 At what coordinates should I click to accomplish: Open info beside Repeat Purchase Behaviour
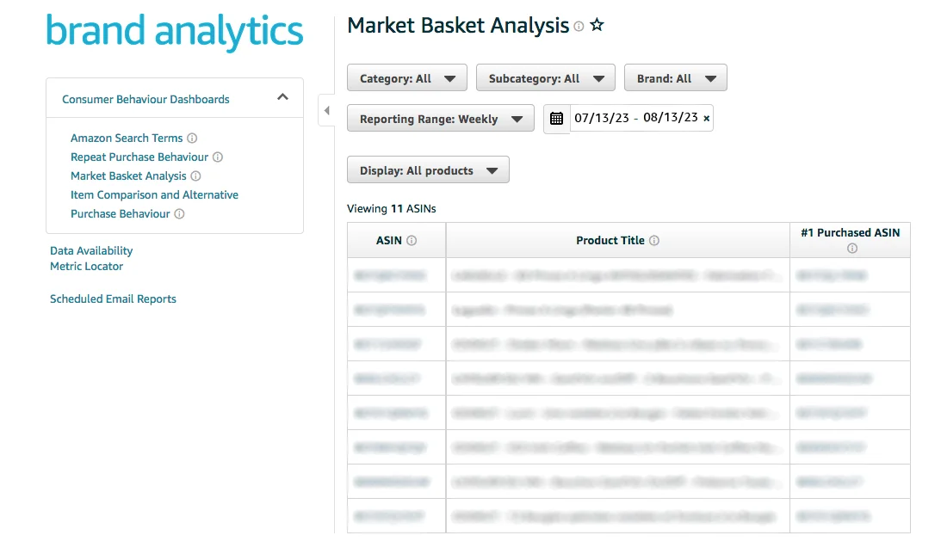217,157
